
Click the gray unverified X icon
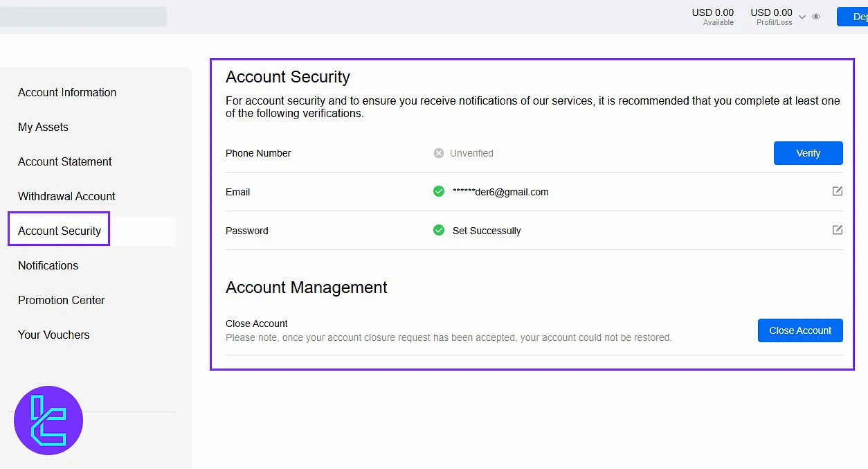439,153
